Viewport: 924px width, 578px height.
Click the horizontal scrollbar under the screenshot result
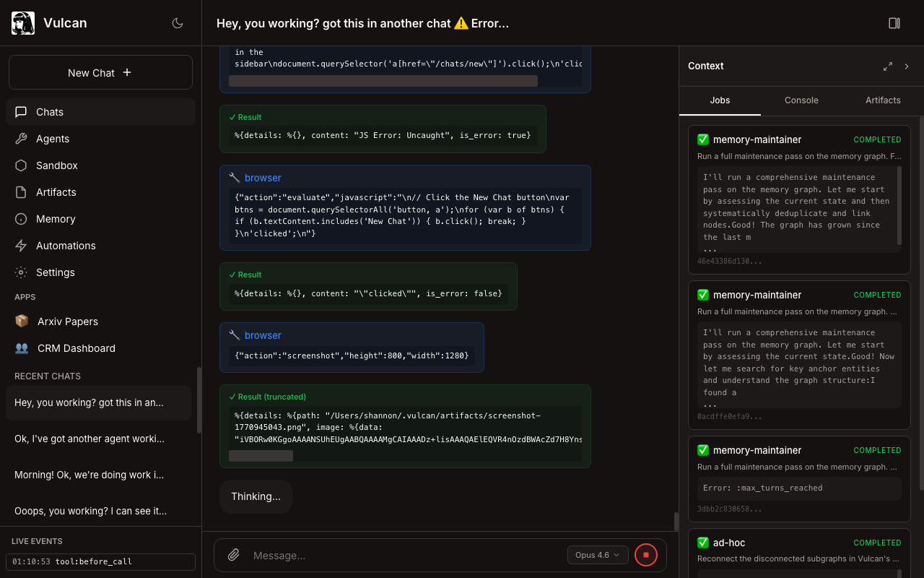pos(261,456)
